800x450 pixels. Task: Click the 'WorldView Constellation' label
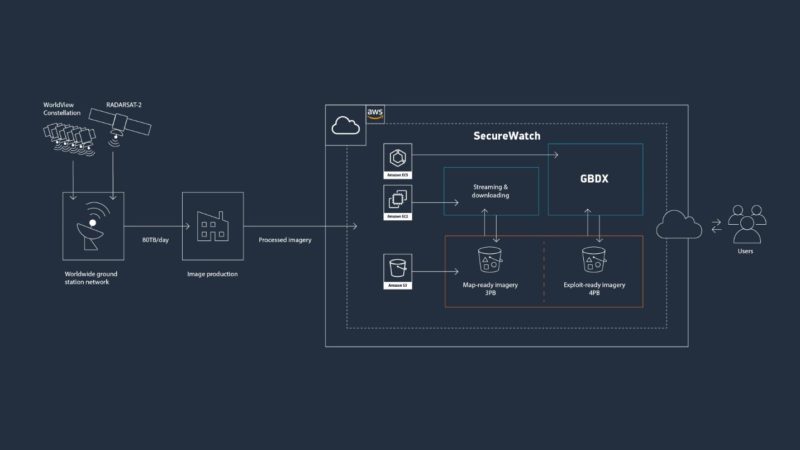[62, 109]
